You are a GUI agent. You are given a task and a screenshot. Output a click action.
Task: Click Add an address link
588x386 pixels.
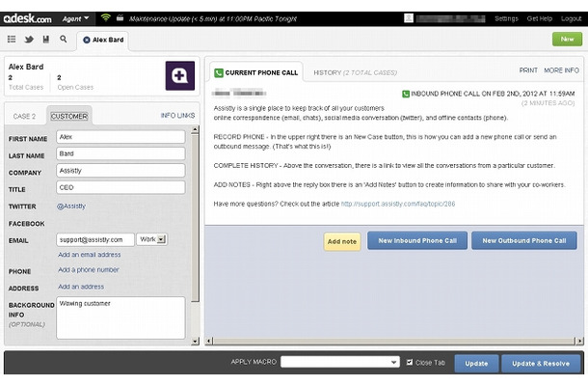[x=81, y=287]
